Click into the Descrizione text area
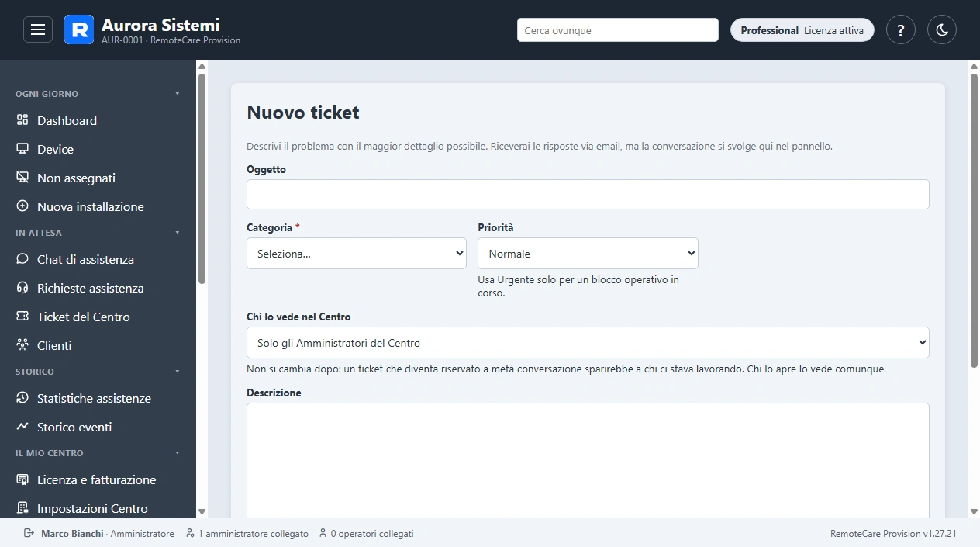 588,460
